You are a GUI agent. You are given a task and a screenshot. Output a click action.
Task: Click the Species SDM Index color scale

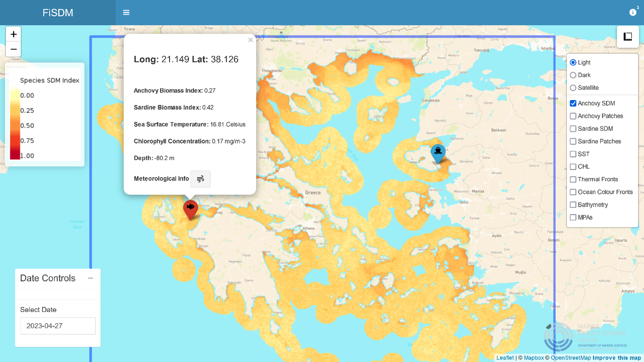tap(15, 123)
